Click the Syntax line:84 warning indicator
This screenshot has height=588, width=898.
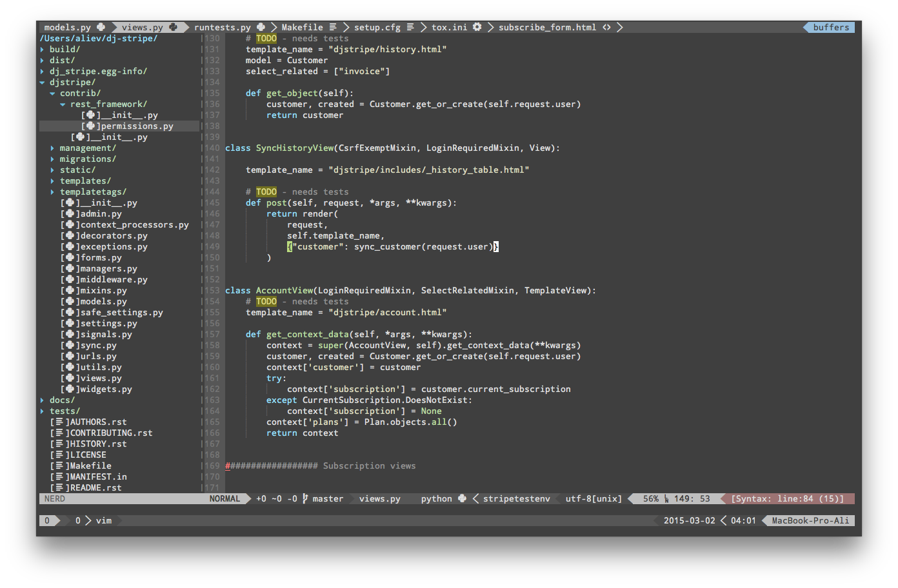pos(788,498)
